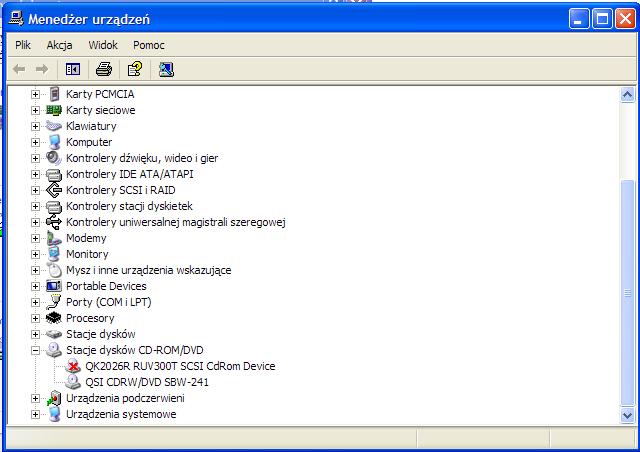Select Mysz i inne urządzenia wskazujące label
Viewport: 640px width, 452px height.
click(x=149, y=270)
